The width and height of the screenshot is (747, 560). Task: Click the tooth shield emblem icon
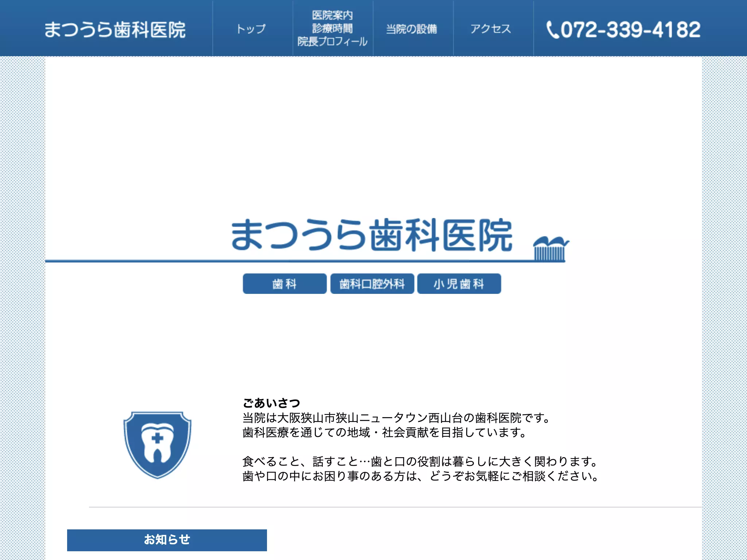pos(157,445)
